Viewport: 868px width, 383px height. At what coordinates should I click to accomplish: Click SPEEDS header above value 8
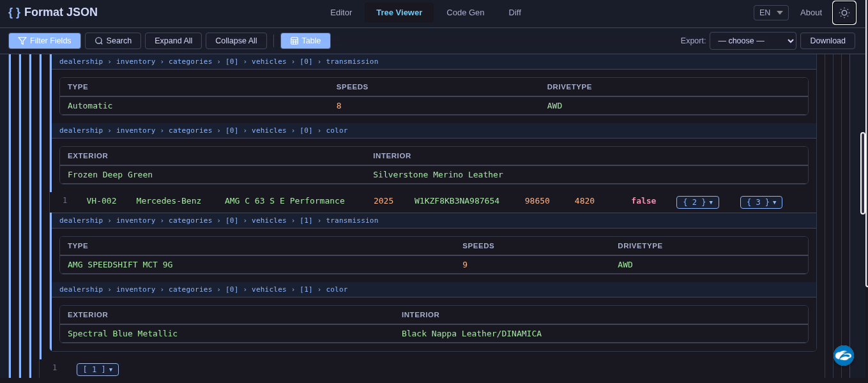pyautogui.click(x=353, y=87)
